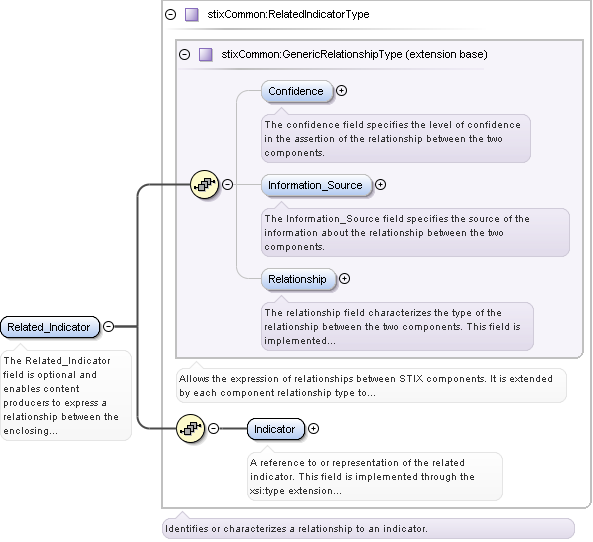Expand the Confidence element plus sign
The image size is (593, 542).
pos(342,91)
